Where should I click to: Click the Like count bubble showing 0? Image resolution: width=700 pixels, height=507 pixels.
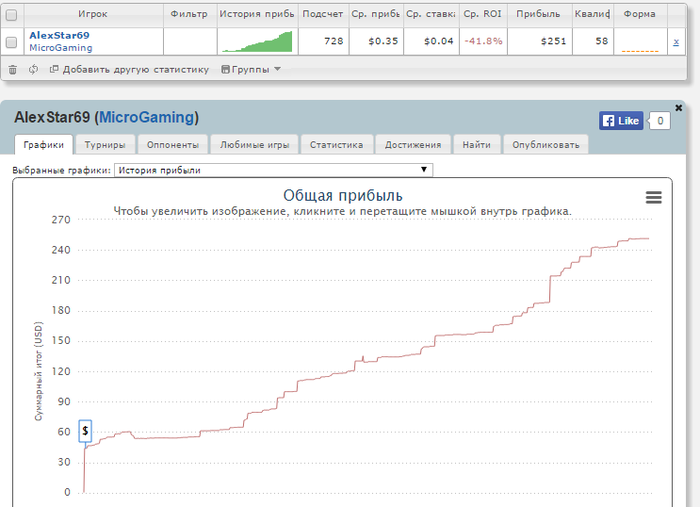point(660,121)
